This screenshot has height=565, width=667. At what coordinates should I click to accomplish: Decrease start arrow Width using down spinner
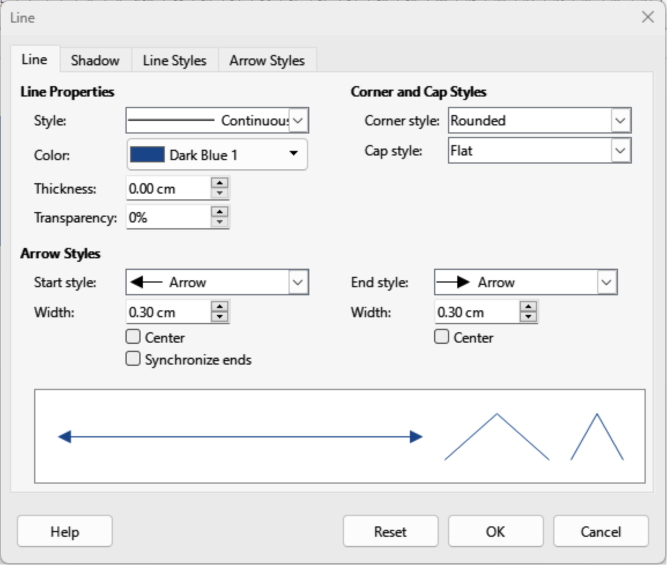(220, 318)
